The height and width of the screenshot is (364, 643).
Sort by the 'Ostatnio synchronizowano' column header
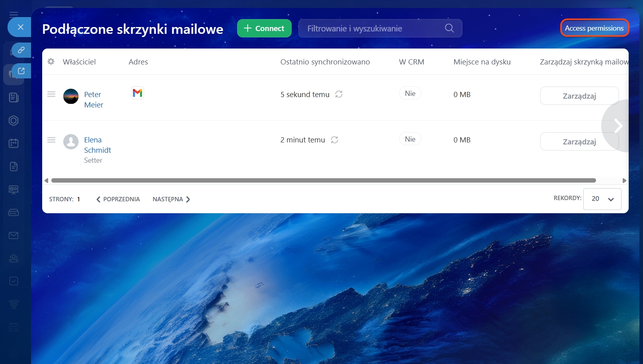[x=325, y=62]
